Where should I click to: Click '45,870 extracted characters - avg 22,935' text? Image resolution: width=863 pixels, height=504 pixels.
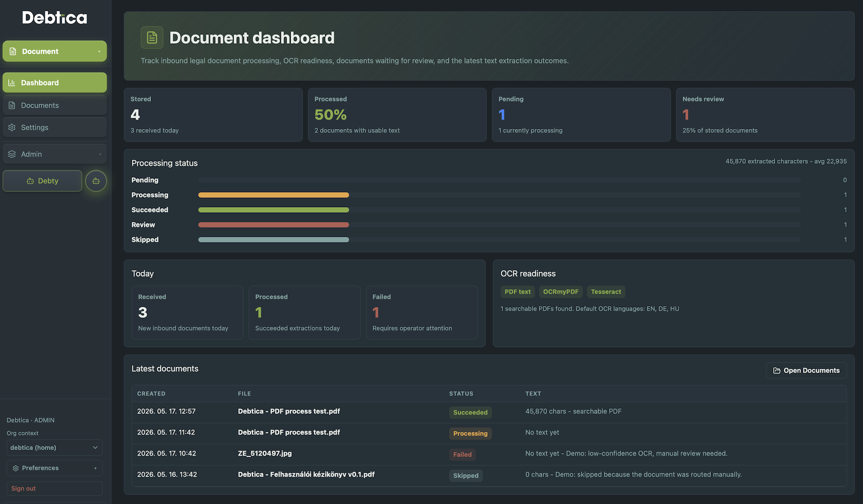click(786, 161)
